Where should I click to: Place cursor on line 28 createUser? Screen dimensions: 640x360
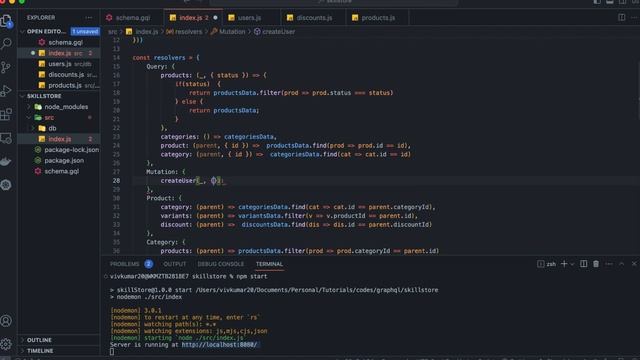click(x=178, y=180)
